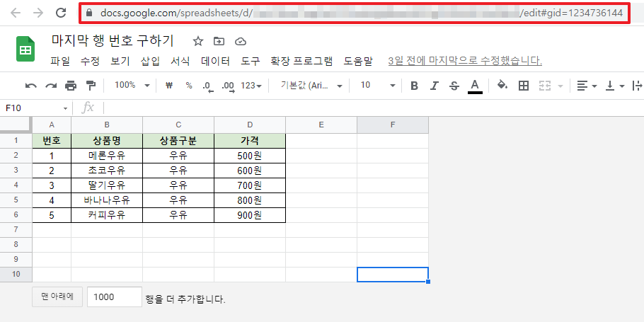Click the padlock icon in address bar
The width and height of the screenshot is (644, 322).
pos(89,13)
